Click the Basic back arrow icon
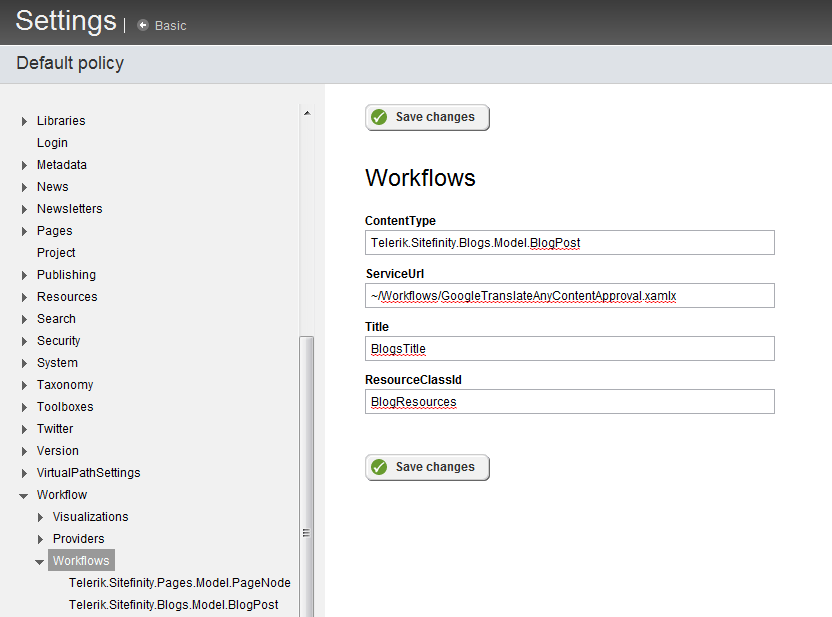Viewport: 832px width, 617px height. 143,25
